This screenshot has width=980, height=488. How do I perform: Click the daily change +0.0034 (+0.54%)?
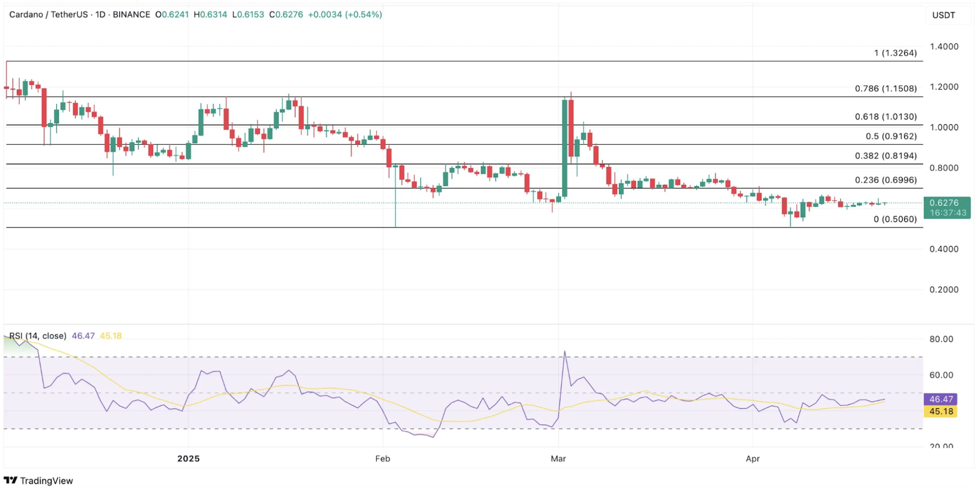pyautogui.click(x=345, y=14)
